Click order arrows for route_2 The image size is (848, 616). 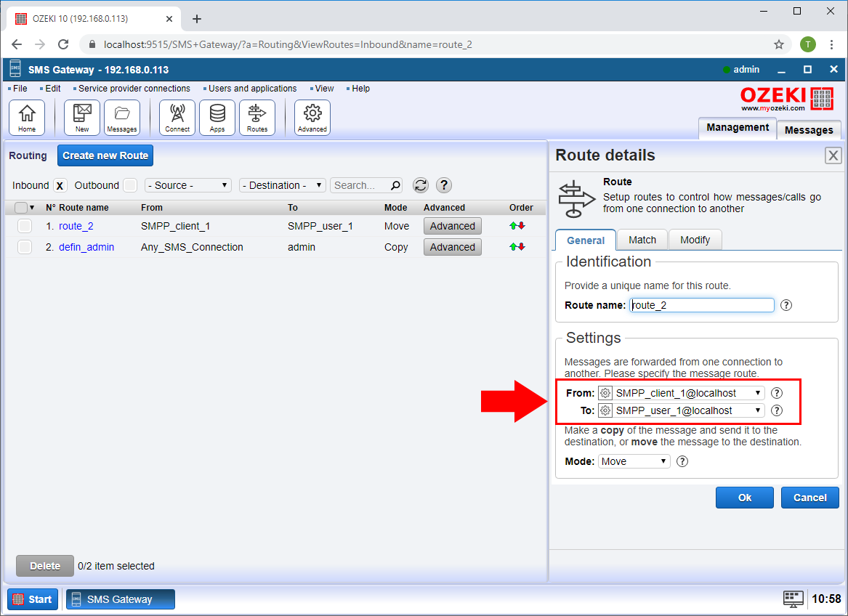517,226
